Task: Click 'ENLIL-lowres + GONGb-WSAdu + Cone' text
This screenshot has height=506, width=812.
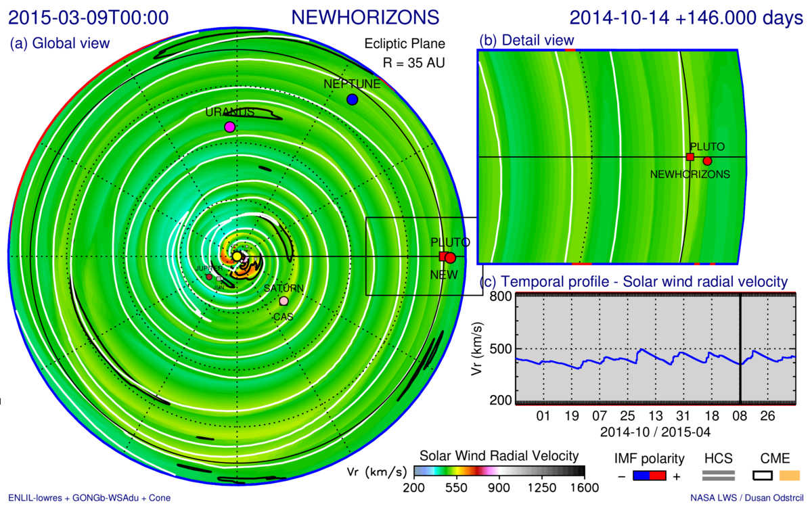Action: click(x=89, y=498)
